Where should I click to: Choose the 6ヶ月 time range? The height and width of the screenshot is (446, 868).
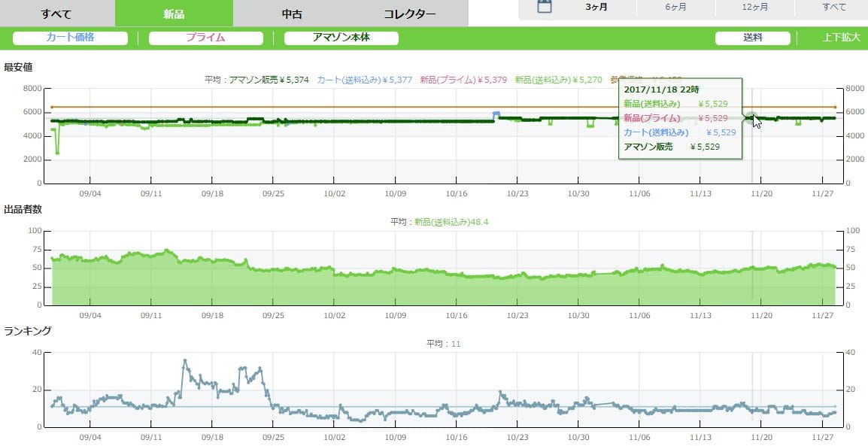coord(675,7)
